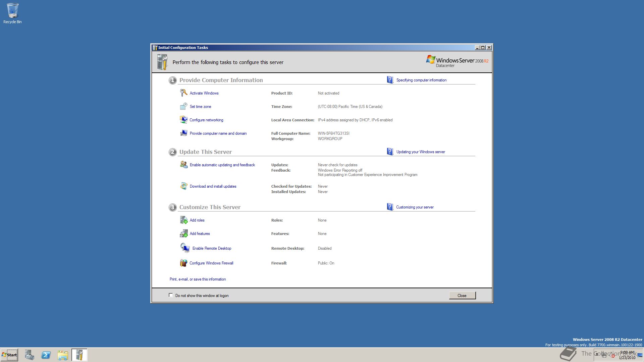Click the Add roles server icon
Image resolution: width=644 pixels, height=362 pixels.
[183, 220]
